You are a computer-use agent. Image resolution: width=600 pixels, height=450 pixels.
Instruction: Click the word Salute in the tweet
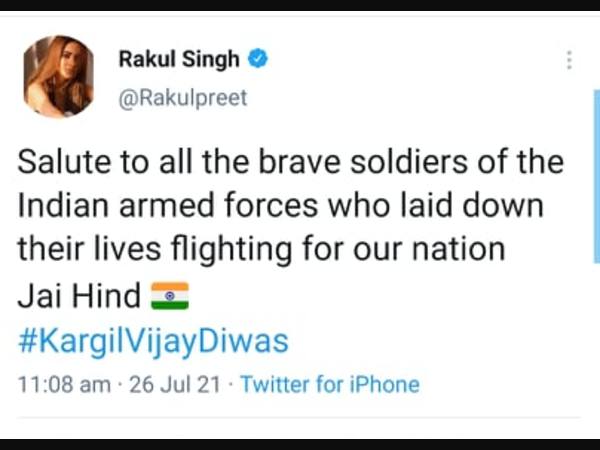64,162
